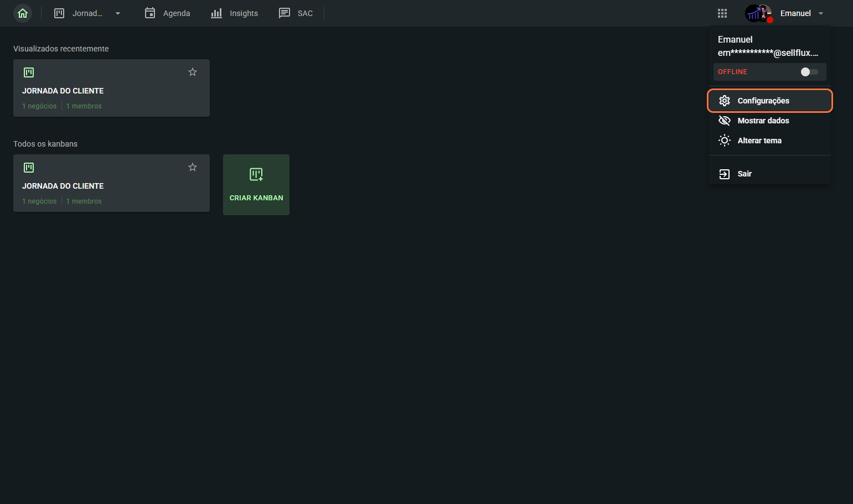Click the create kanban board icon
Image resolution: width=853 pixels, height=504 pixels.
tap(256, 175)
